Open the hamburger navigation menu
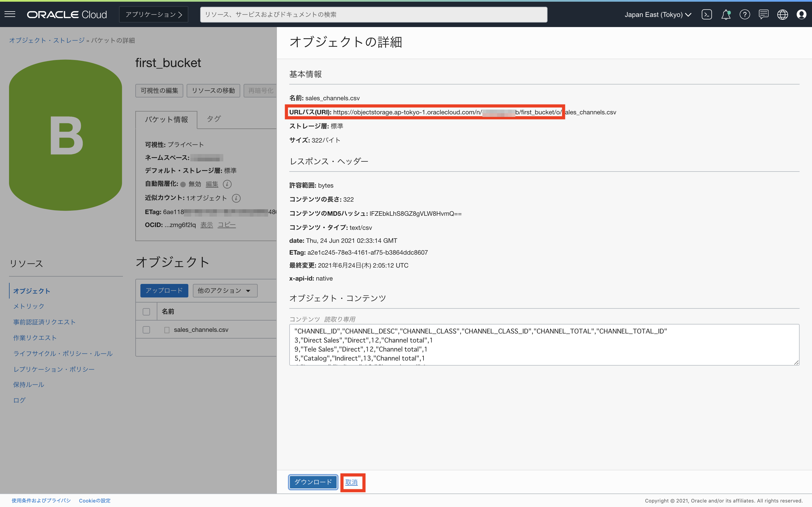 pyautogui.click(x=10, y=14)
